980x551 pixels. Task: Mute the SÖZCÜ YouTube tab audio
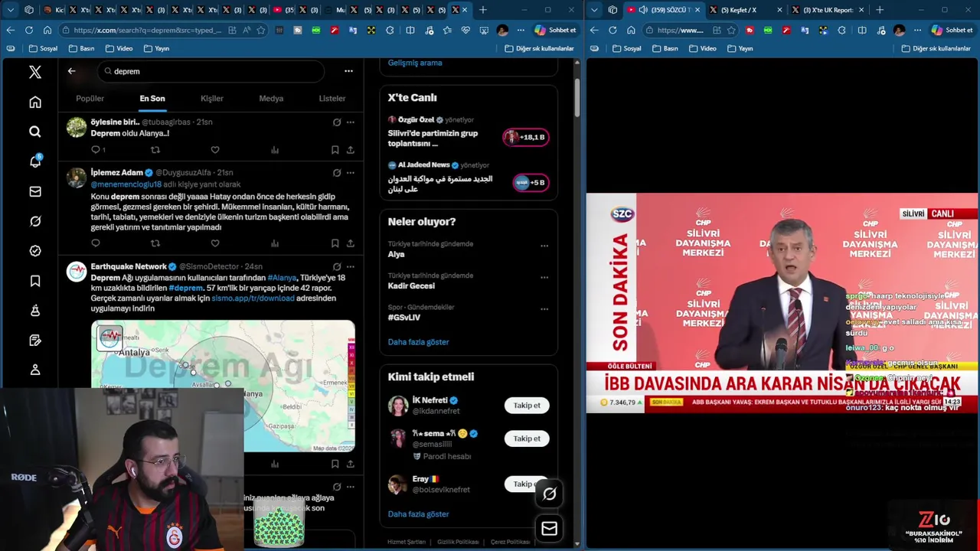pos(643,10)
